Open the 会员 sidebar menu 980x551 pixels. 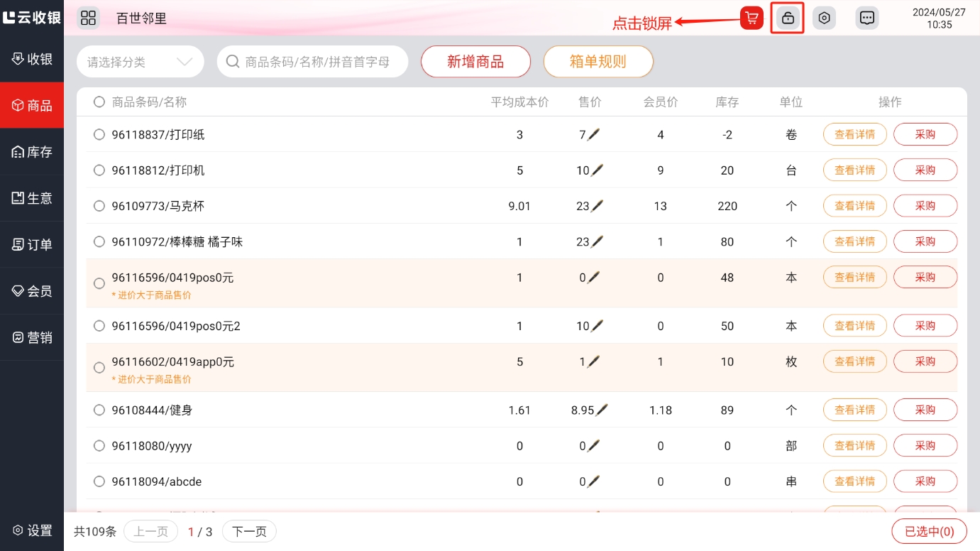coord(32,291)
